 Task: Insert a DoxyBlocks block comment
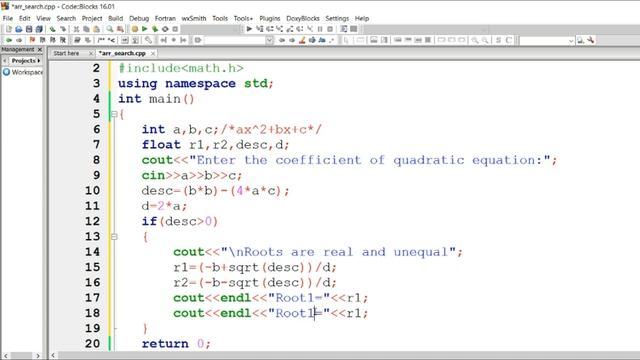101,40
